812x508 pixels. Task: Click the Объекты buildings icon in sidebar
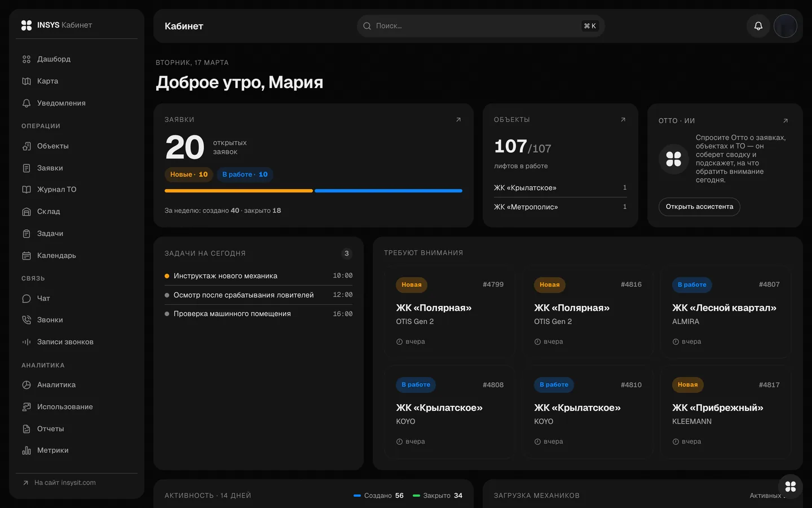click(x=27, y=146)
